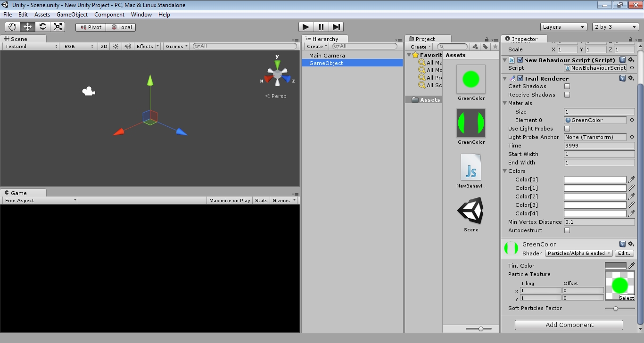This screenshot has height=343, width=644.
Task: Open the Layers dropdown
Action: (563, 27)
